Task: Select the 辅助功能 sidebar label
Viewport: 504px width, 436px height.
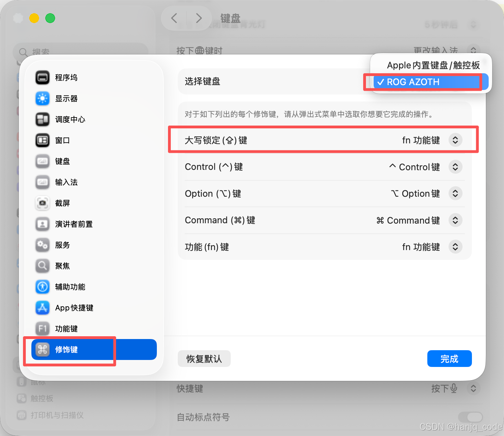Action: tap(70, 287)
